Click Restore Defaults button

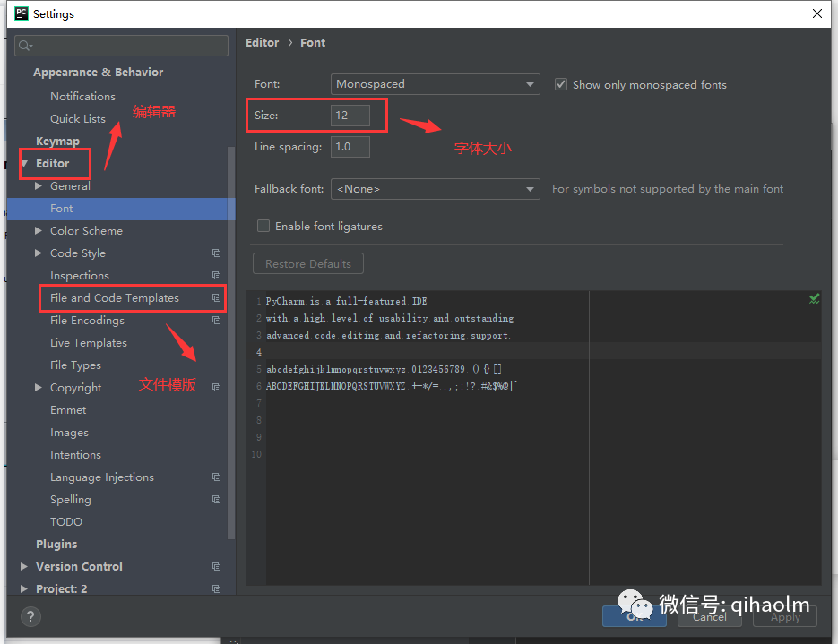(307, 264)
